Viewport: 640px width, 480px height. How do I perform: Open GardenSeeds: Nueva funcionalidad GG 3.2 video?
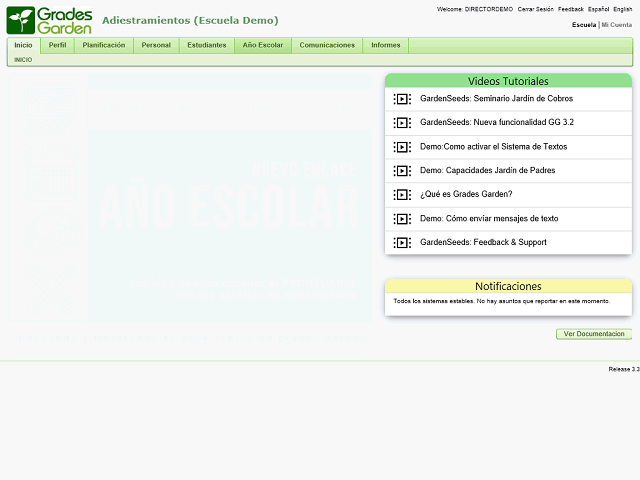click(497, 122)
